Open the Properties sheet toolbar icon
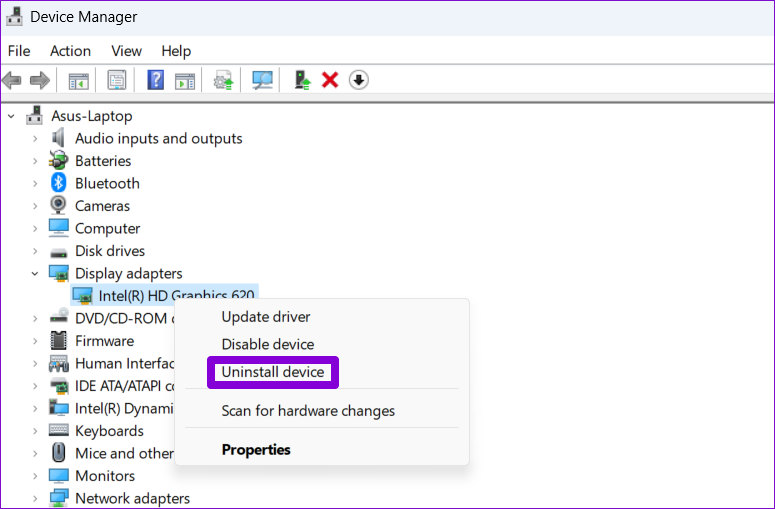This screenshot has height=509, width=775. click(117, 80)
